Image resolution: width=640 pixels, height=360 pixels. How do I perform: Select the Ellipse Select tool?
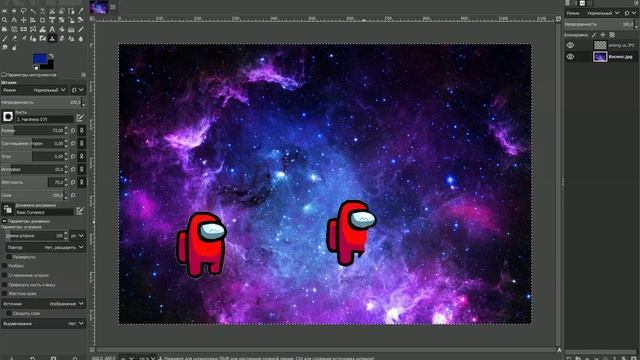coord(14,11)
